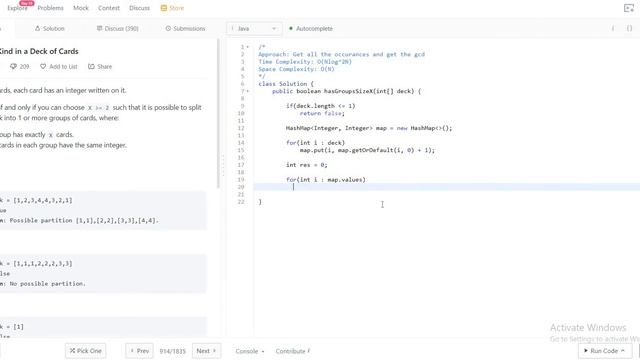The image size is (640, 360).
Task: Collapse the comment fold arrow on line 1
Action: click(x=247, y=47)
